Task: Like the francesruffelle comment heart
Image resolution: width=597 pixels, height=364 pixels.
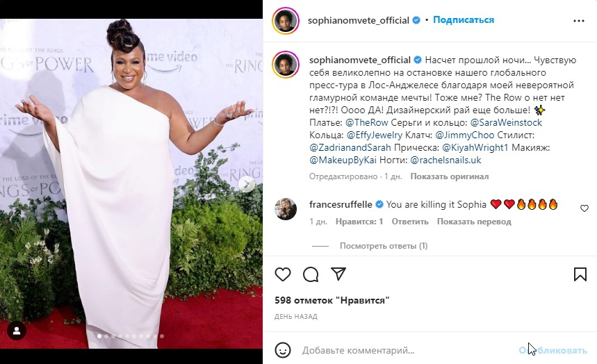Action: [x=584, y=208]
